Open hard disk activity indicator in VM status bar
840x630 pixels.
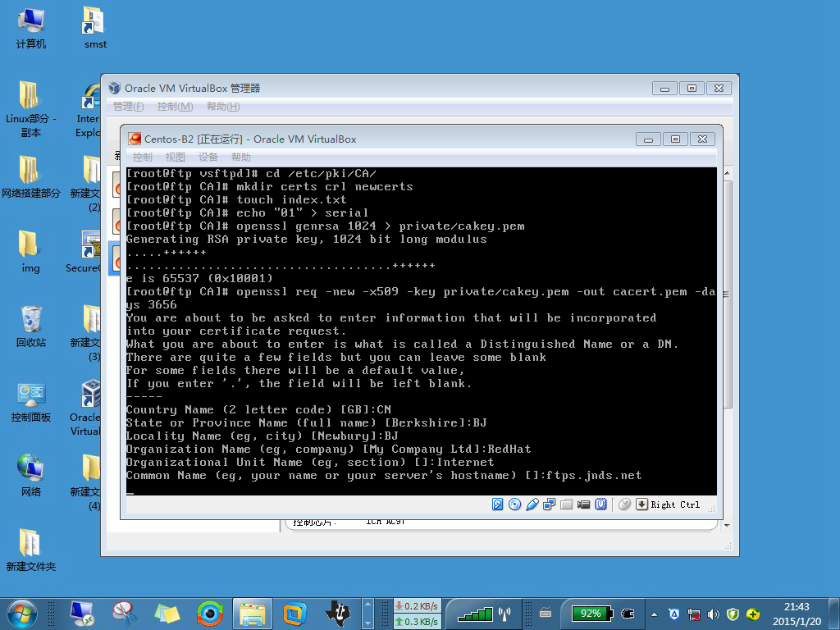(x=498, y=504)
